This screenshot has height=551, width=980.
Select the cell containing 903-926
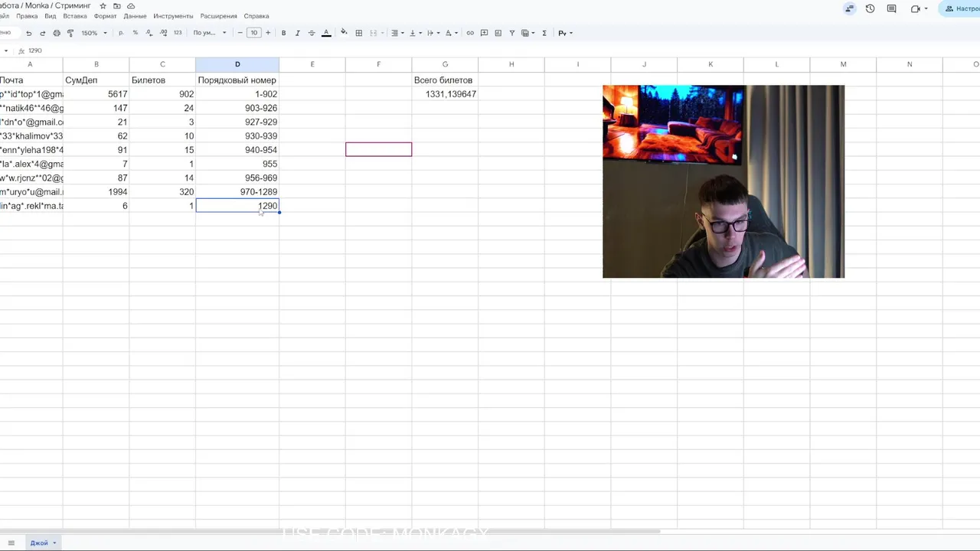click(237, 108)
